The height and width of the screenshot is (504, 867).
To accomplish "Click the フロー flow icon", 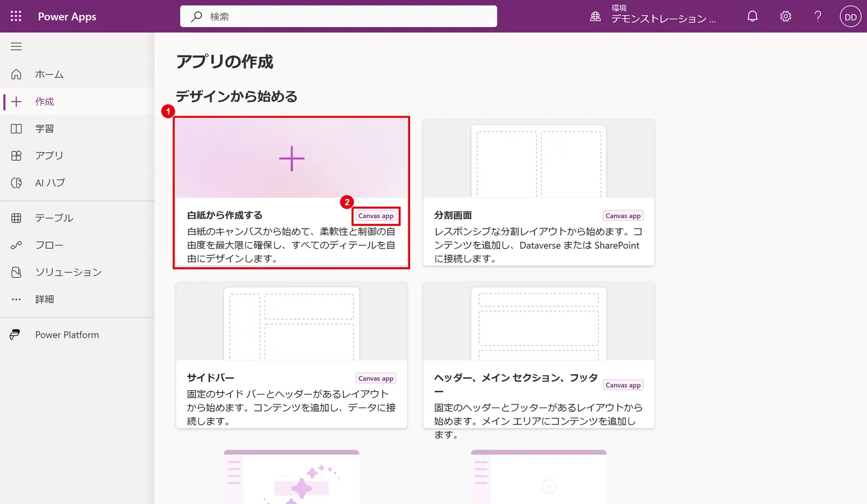I will 16,245.
